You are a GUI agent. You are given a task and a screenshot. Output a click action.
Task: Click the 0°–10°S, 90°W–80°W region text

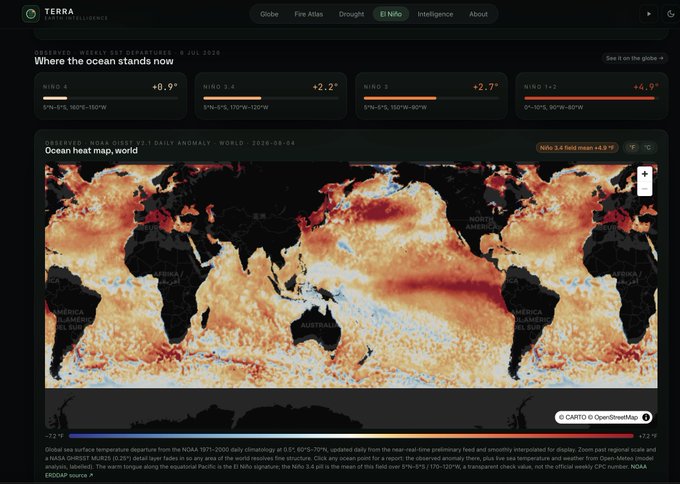(x=554, y=107)
